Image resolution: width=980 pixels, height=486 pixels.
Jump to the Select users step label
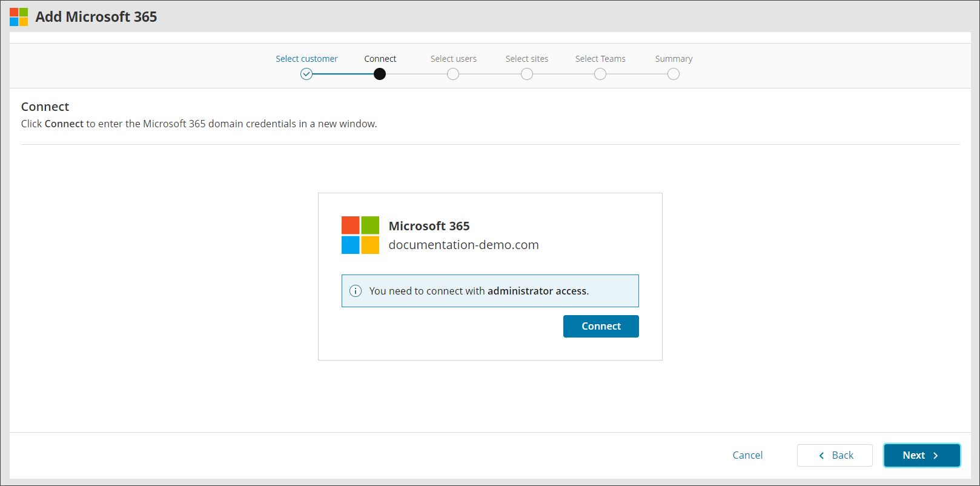click(453, 59)
